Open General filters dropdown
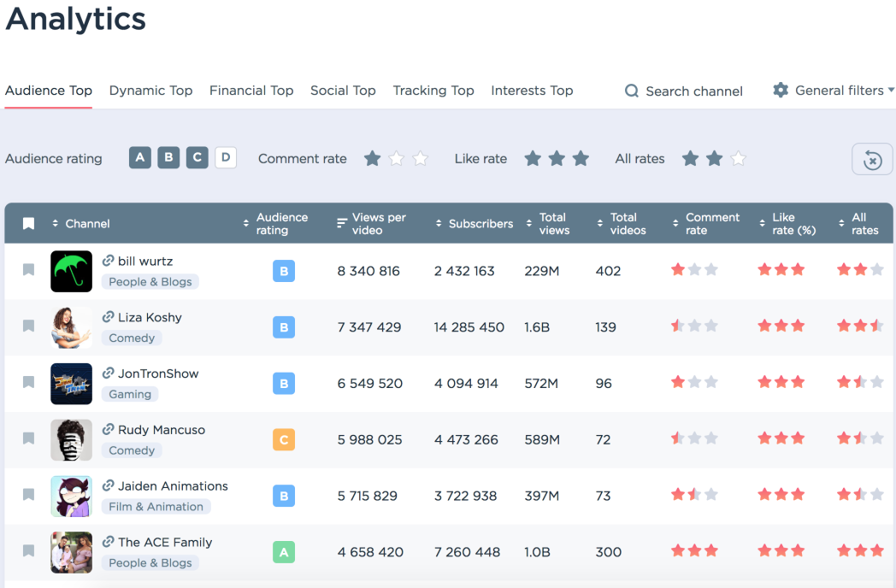This screenshot has height=588, width=896. pos(834,91)
